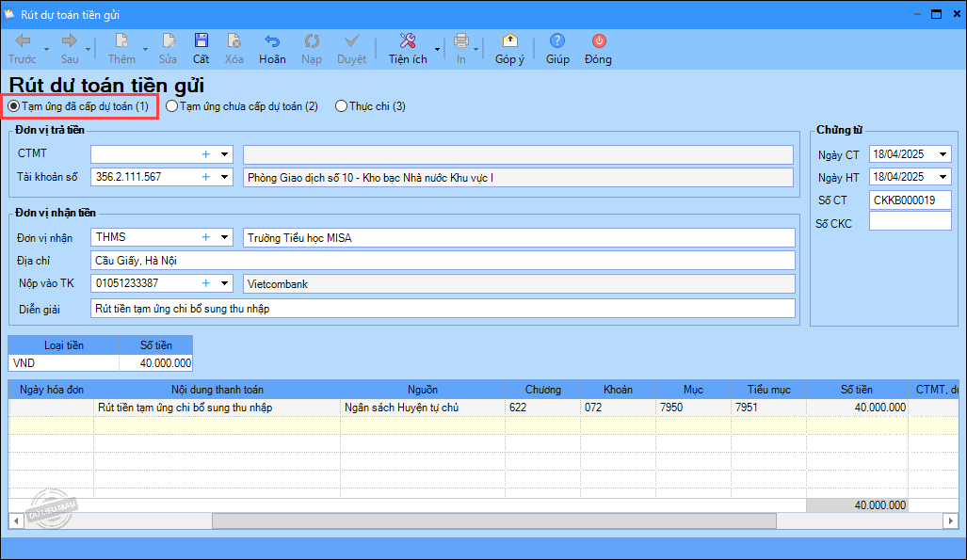The image size is (967, 560).
Task: Open the Nộp vào TK dropdown list
Action: coord(224,283)
